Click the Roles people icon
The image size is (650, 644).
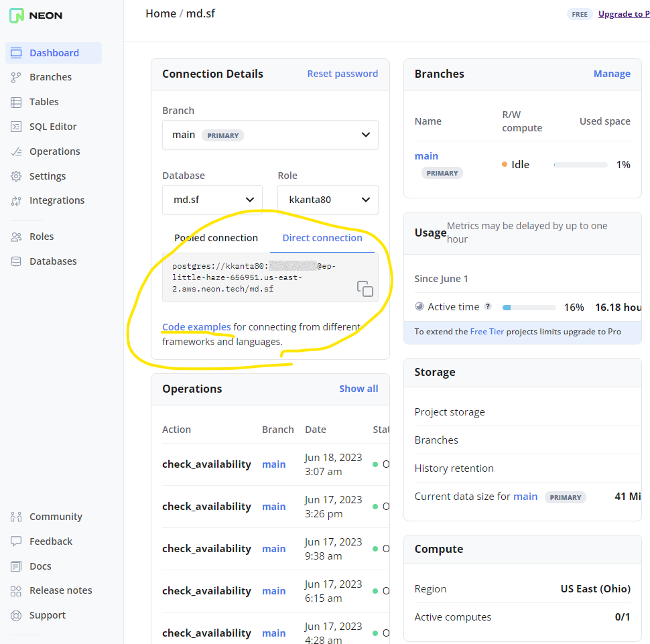point(16,237)
